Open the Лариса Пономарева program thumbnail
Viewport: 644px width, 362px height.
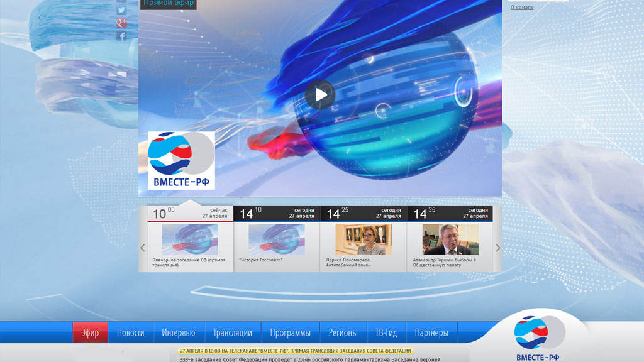(x=364, y=239)
